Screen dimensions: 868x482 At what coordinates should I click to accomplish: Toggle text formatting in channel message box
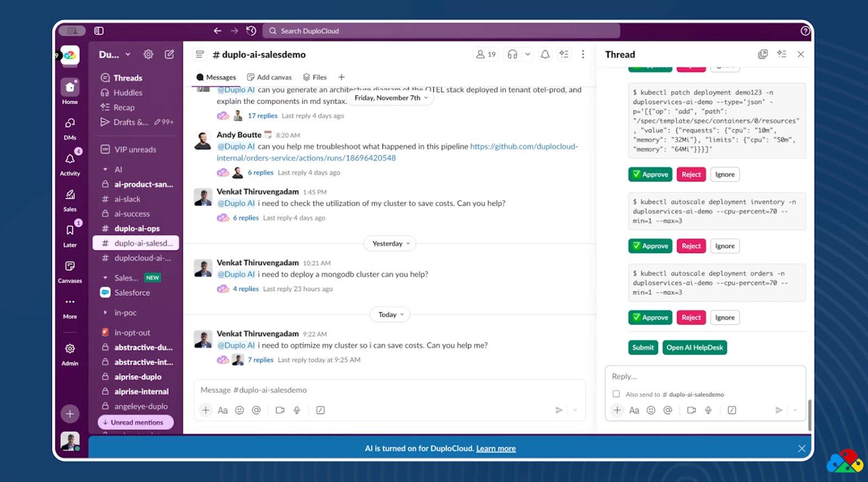pos(222,410)
